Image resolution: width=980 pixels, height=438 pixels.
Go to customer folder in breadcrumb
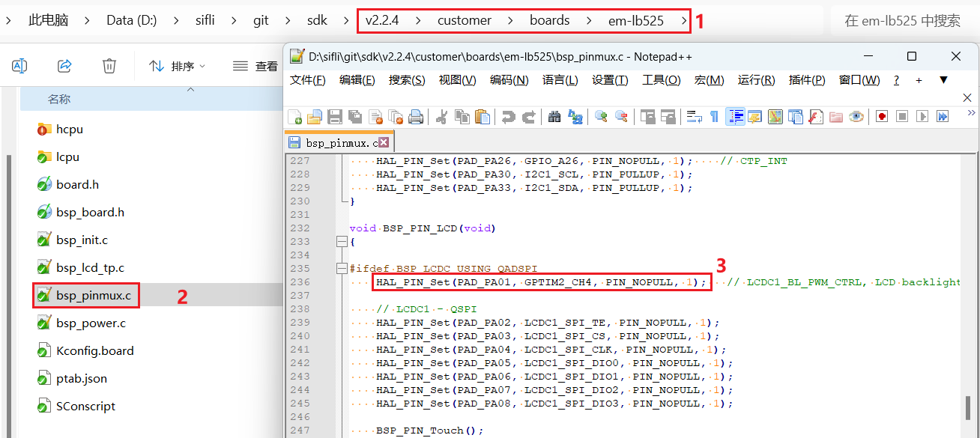465,21
